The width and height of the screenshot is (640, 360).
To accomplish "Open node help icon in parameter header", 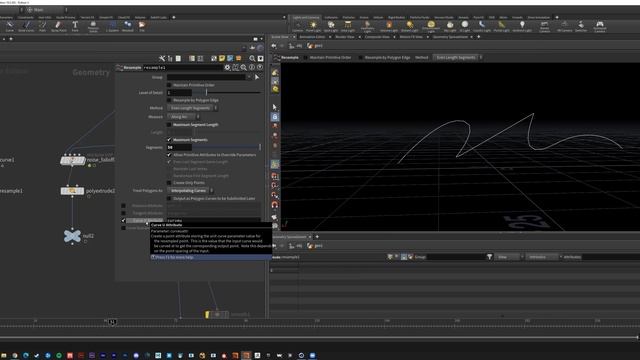I will click(x=260, y=67).
